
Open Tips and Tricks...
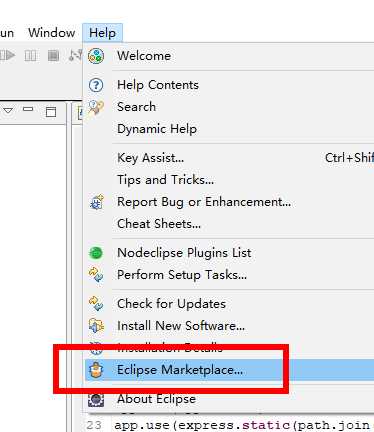click(x=165, y=180)
